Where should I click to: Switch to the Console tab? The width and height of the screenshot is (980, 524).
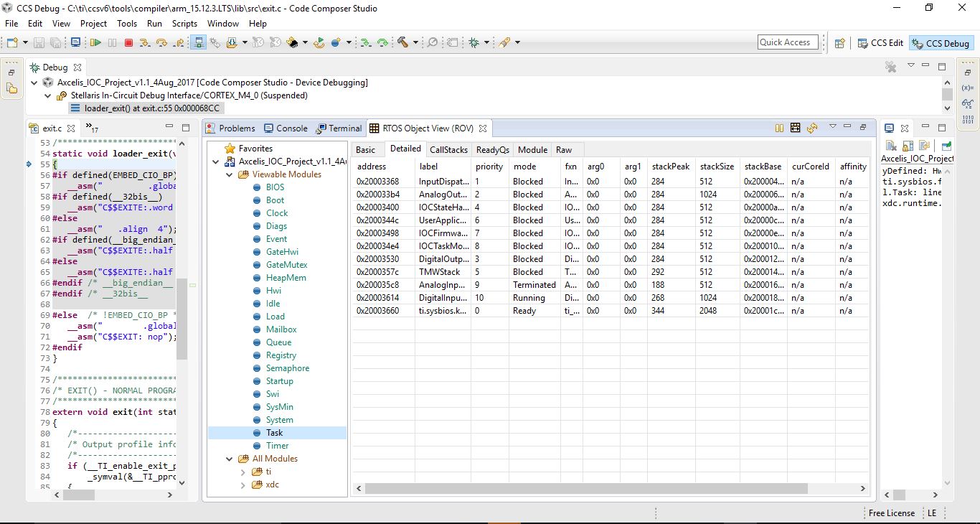(286, 128)
